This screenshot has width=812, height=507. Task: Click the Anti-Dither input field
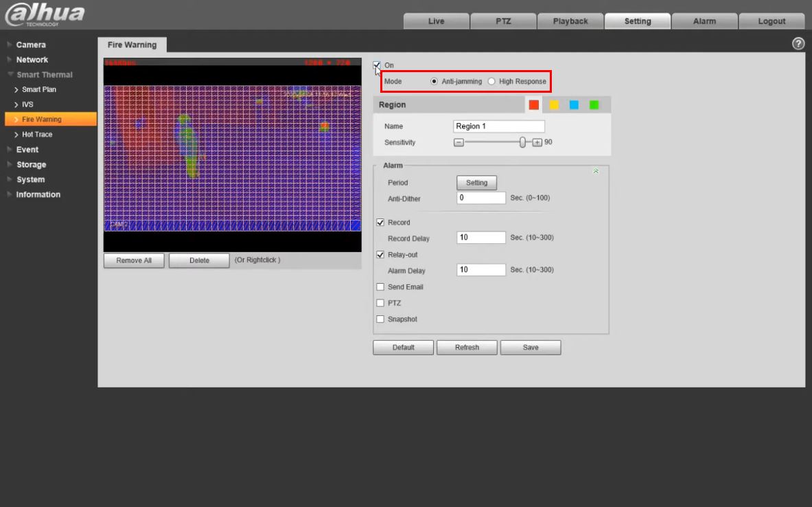point(480,198)
